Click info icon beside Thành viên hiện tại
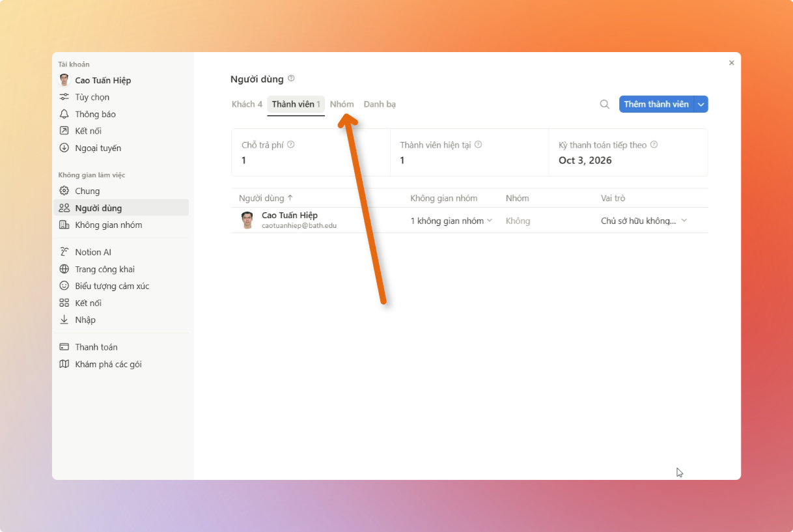 pos(479,145)
